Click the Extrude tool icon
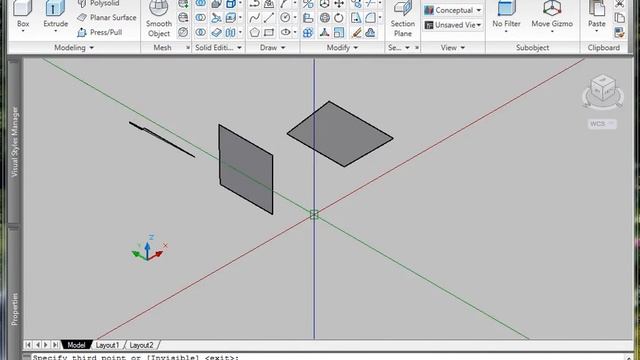This screenshot has height=360, width=640. coord(56,8)
